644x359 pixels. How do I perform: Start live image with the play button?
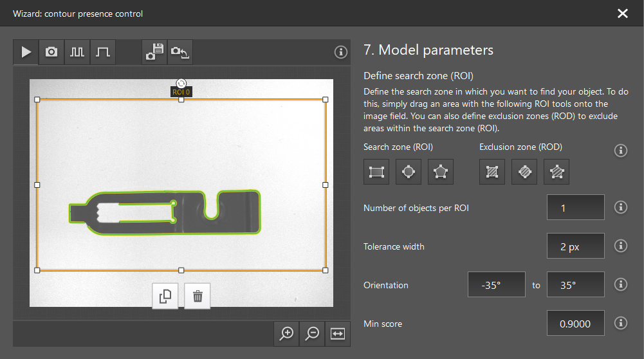coord(26,52)
